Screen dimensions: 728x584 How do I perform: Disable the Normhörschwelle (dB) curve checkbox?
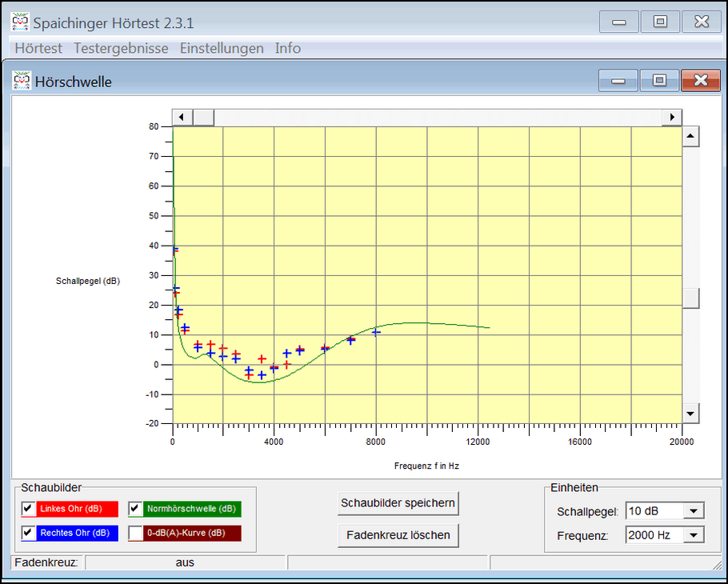pos(135,509)
